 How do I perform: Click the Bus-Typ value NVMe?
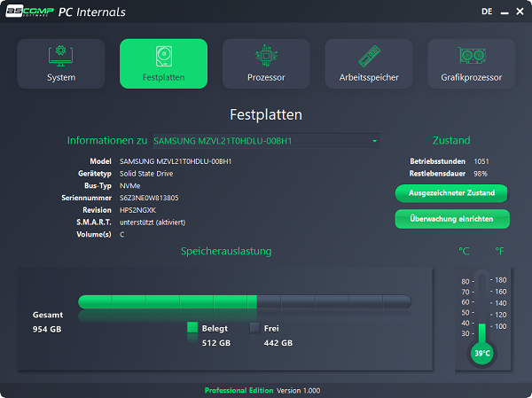pos(130,186)
